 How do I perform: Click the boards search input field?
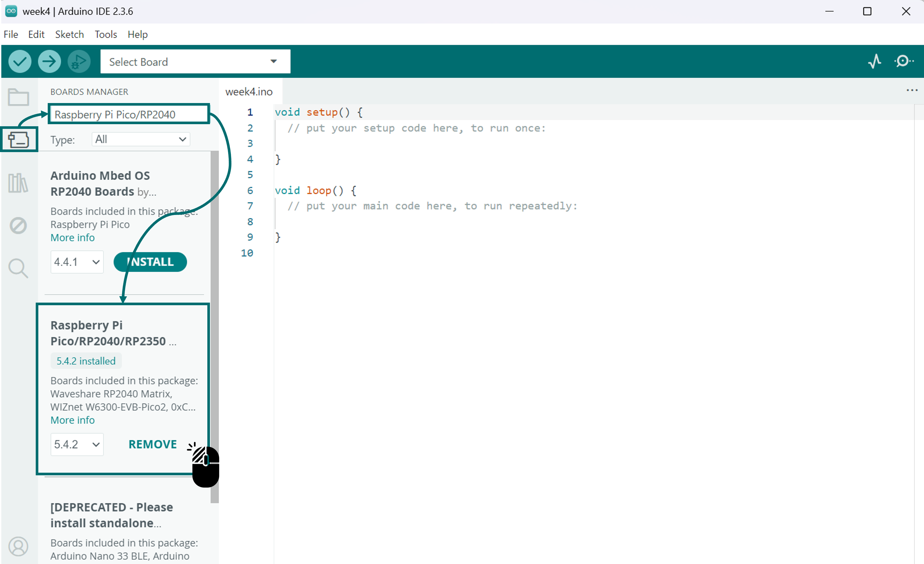pyautogui.click(x=128, y=114)
